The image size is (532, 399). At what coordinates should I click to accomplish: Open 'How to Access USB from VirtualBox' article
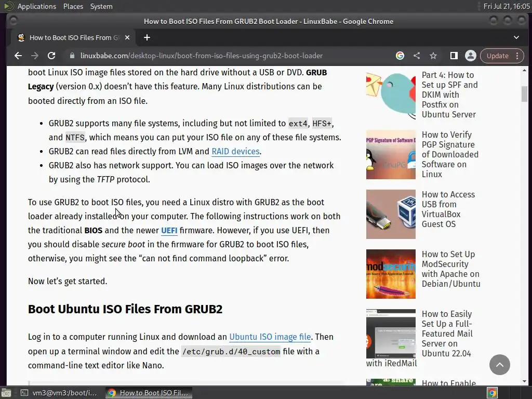click(448, 209)
